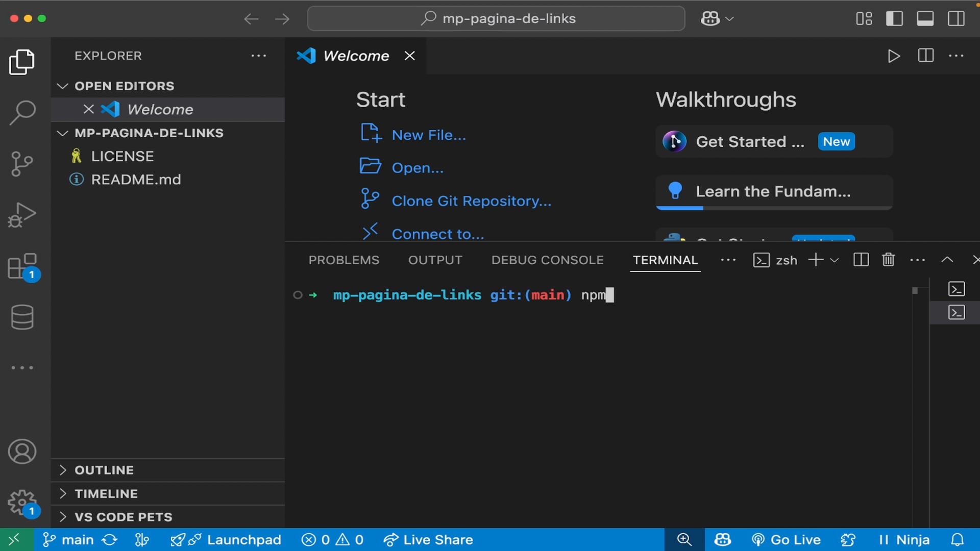Switch to the DEBUG CONSOLE tab
The width and height of the screenshot is (980, 551).
tap(547, 260)
